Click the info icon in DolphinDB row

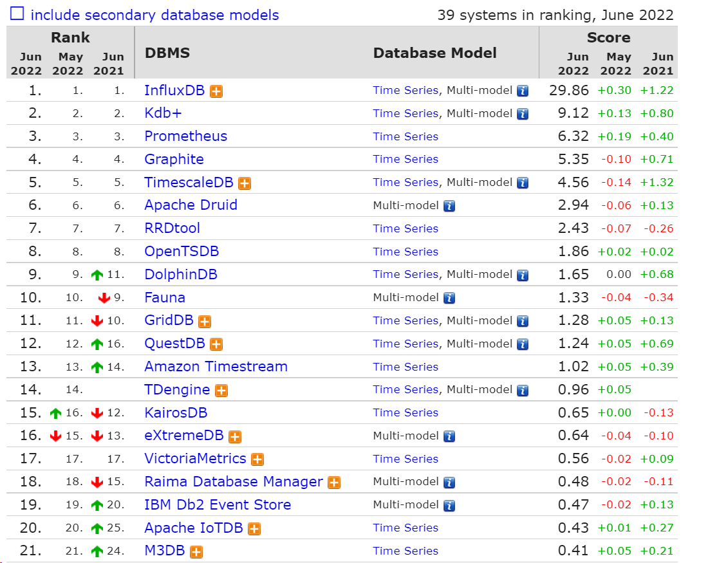523,275
